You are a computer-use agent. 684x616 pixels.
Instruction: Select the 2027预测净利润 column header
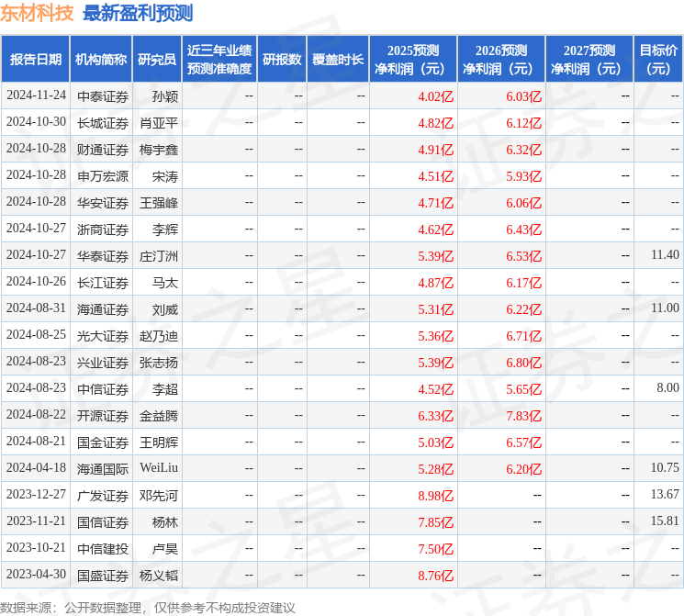coord(589,60)
